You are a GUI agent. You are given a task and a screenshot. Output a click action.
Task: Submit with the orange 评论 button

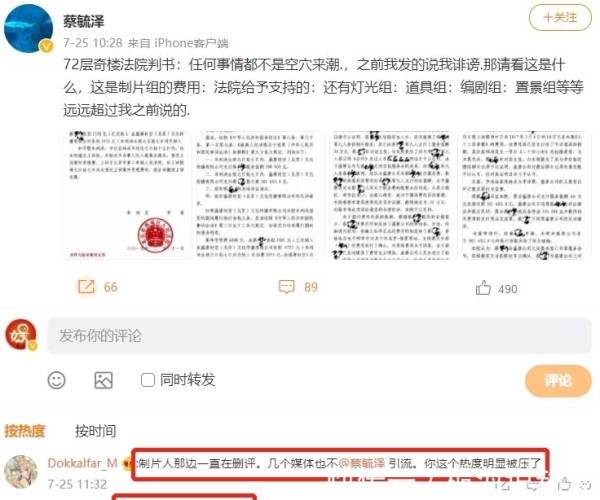click(558, 381)
